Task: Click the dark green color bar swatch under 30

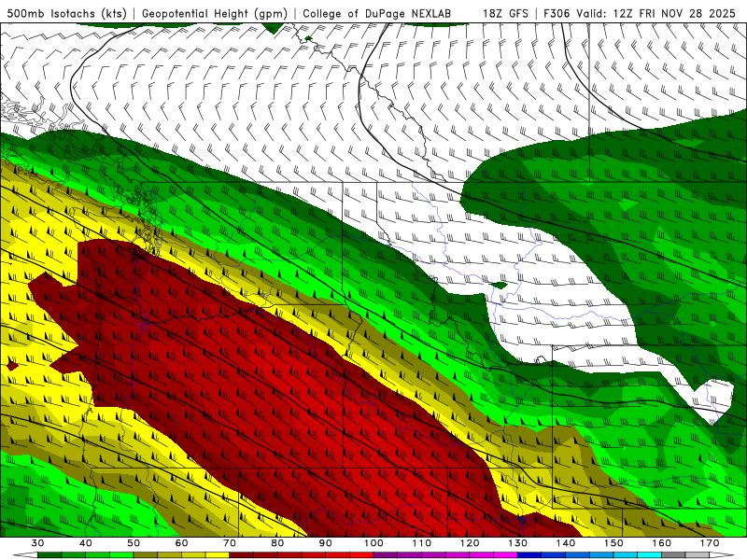Action: click(x=49, y=555)
